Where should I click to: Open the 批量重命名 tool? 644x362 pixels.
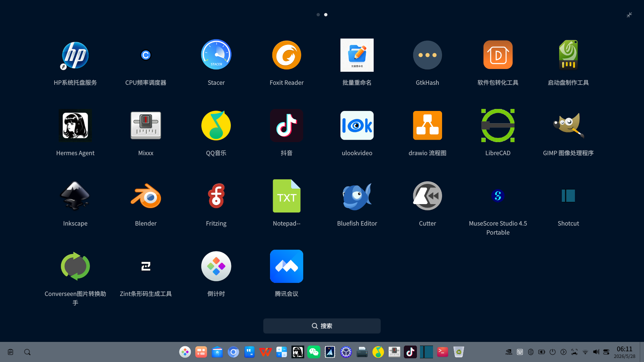point(357,55)
